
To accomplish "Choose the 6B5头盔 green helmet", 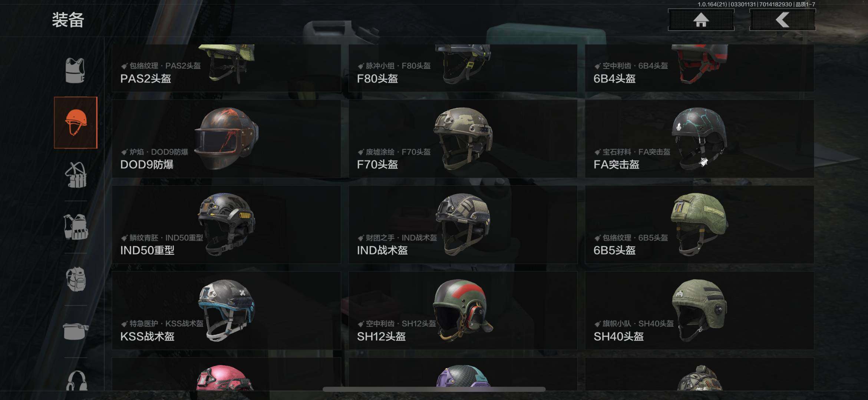I will coord(699,224).
